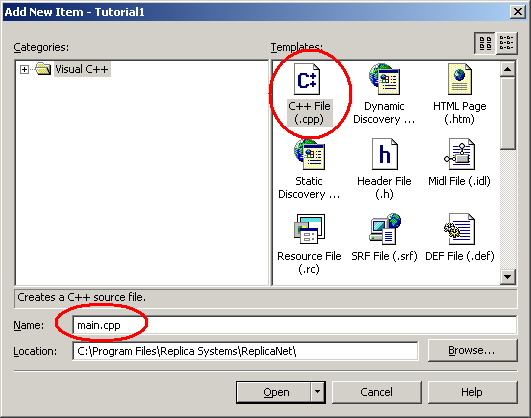Open Help for this dialog
The height and width of the screenshot is (418, 531).
pos(472,392)
